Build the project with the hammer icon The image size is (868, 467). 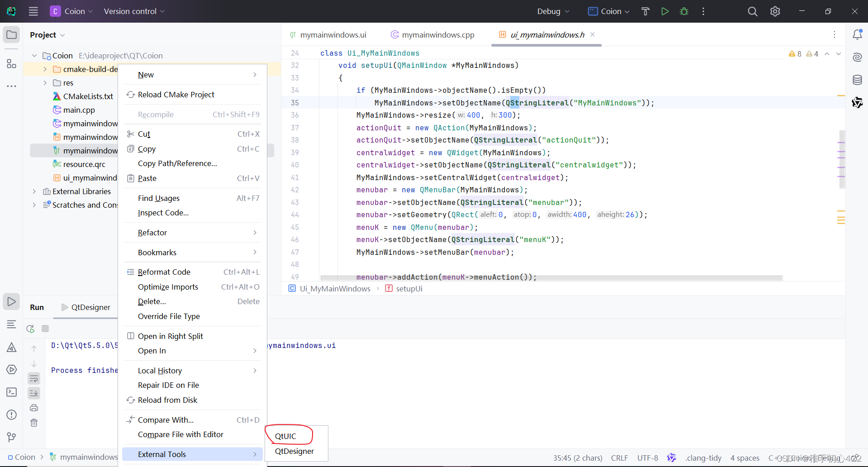[645, 11]
